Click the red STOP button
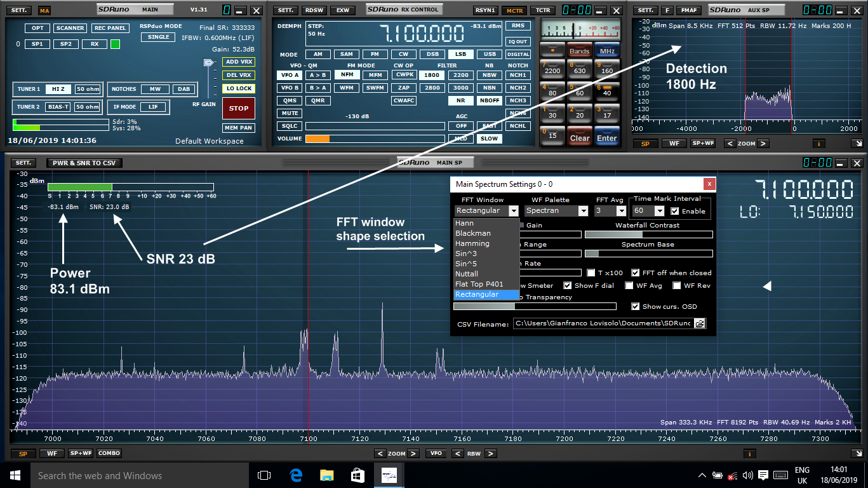This screenshot has width=868, height=488. coord(239,109)
